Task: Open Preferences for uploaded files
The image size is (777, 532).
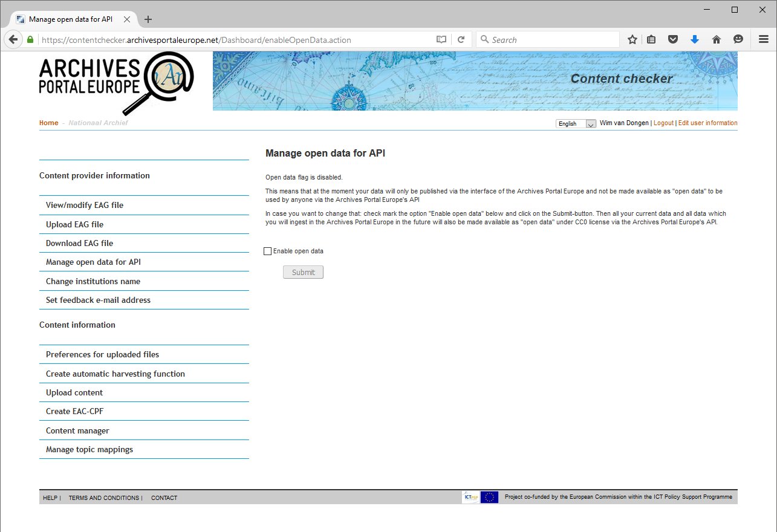Action: pyautogui.click(x=144, y=354)
